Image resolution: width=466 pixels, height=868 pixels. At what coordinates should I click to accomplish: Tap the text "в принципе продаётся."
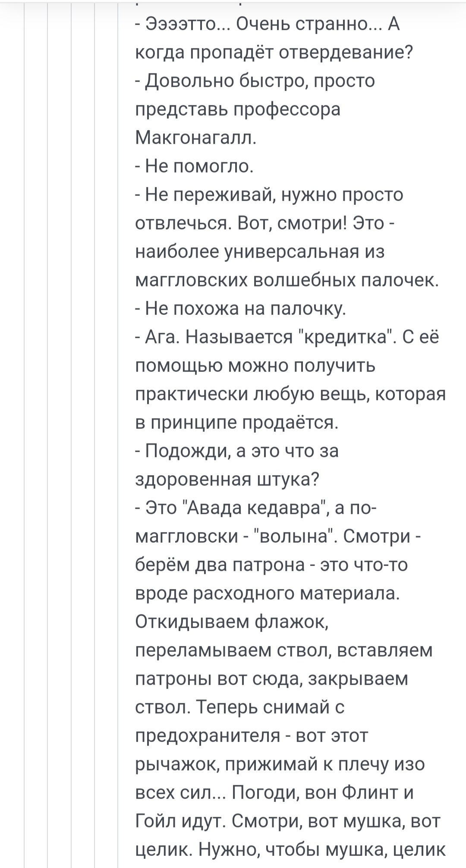tap(236, 422)
